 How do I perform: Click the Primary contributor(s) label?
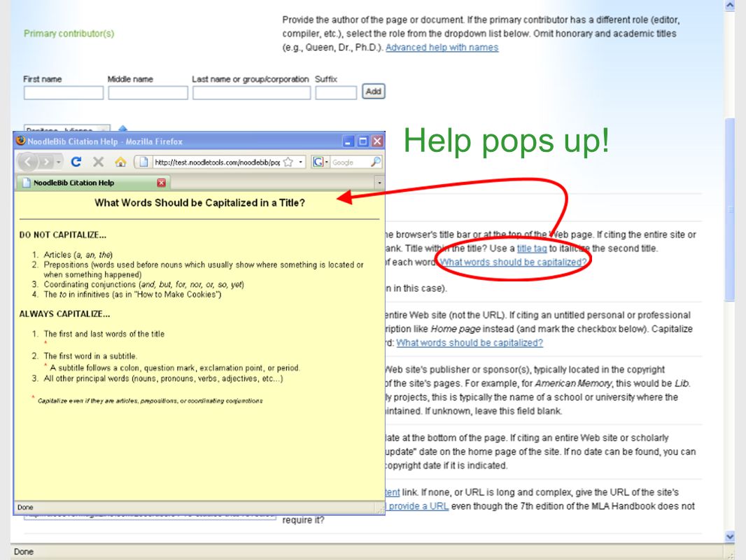(x=69, y=34)
